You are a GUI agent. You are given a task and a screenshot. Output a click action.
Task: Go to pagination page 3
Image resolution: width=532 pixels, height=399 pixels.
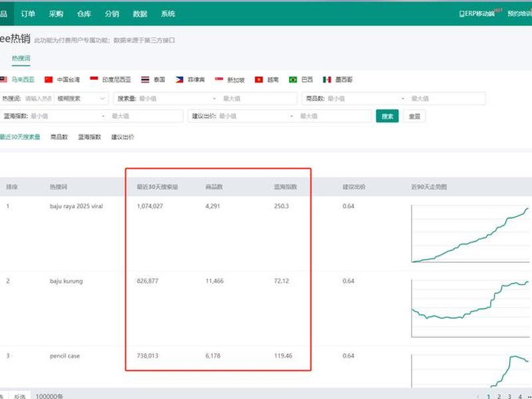coord(509,396)
